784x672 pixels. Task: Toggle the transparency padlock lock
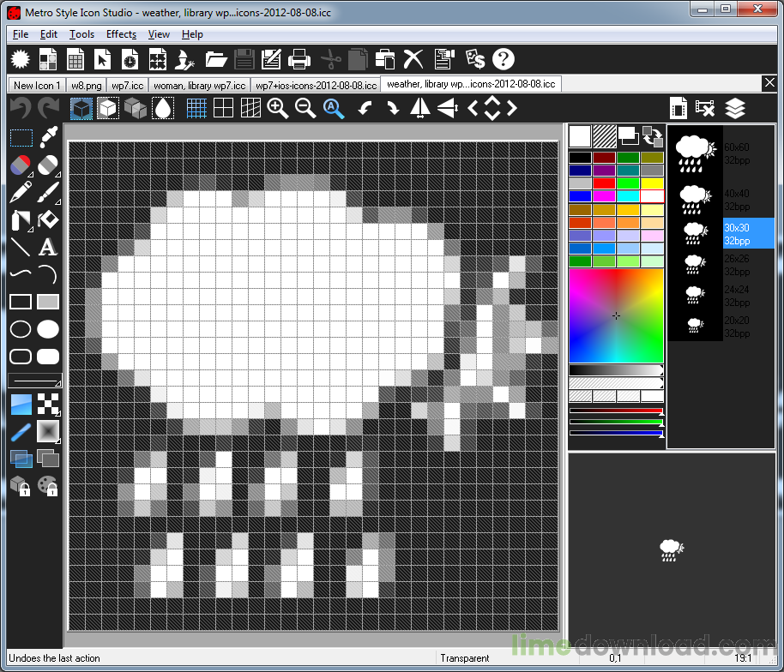(x=21, y=486)
